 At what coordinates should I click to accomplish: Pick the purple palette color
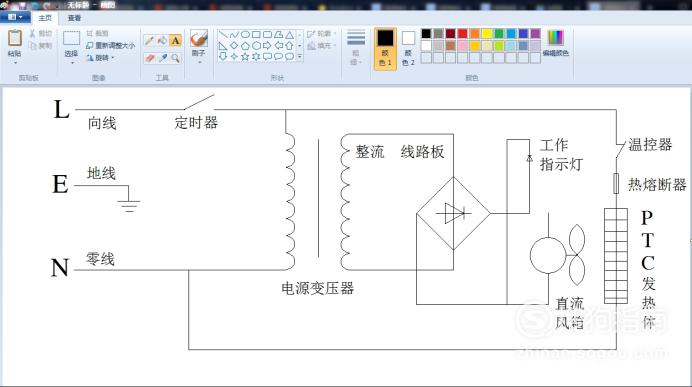(535, 34)
